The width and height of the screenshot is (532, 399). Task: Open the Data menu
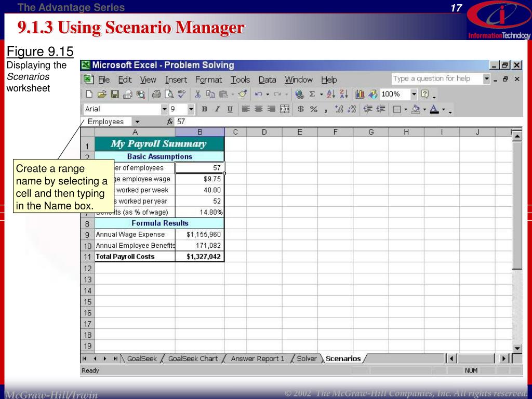[267, 79]
